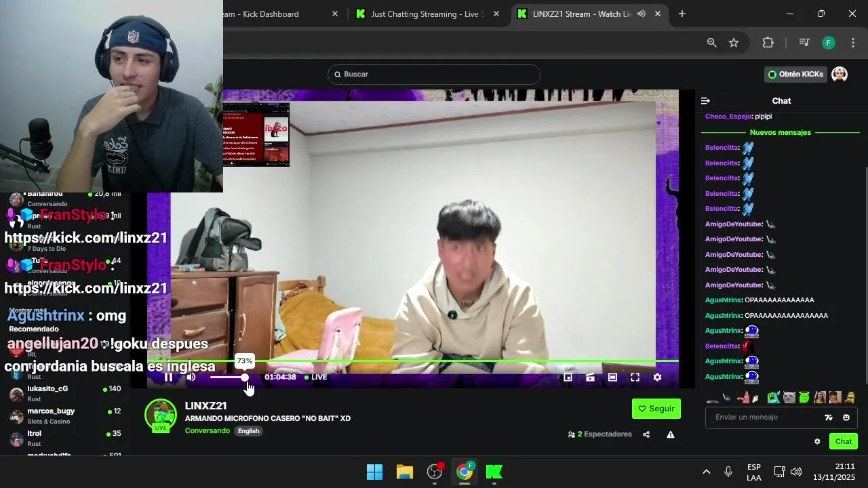Insert the yellow minion emote

pyautogui.click(x=850, y=397)
